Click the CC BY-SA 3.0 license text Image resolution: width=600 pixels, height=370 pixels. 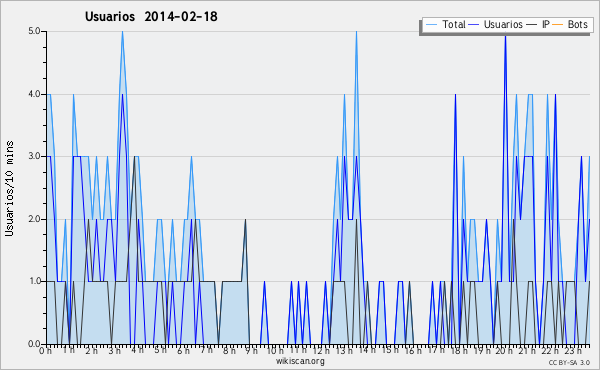(569, 362)
